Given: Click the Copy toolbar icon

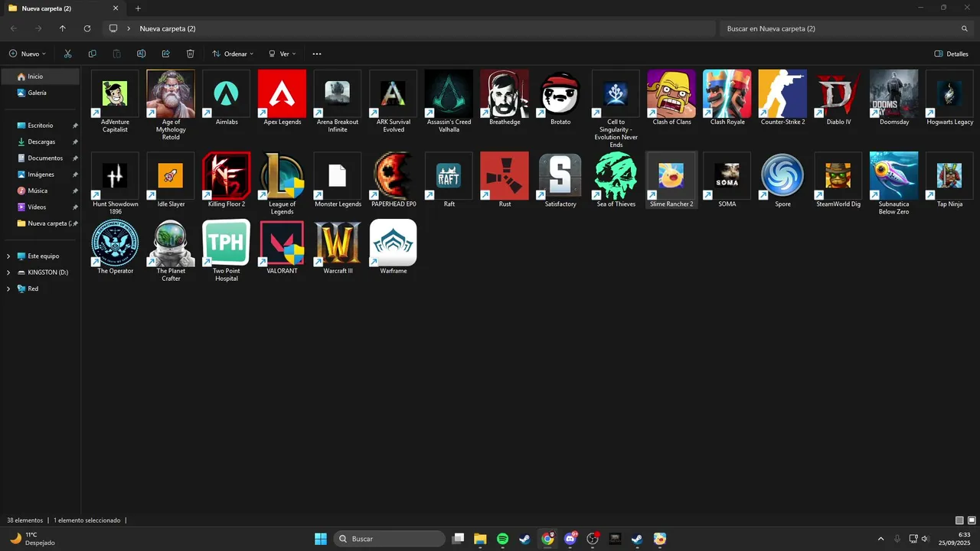Looking at the screenshot, I should [x=92, y=54].
